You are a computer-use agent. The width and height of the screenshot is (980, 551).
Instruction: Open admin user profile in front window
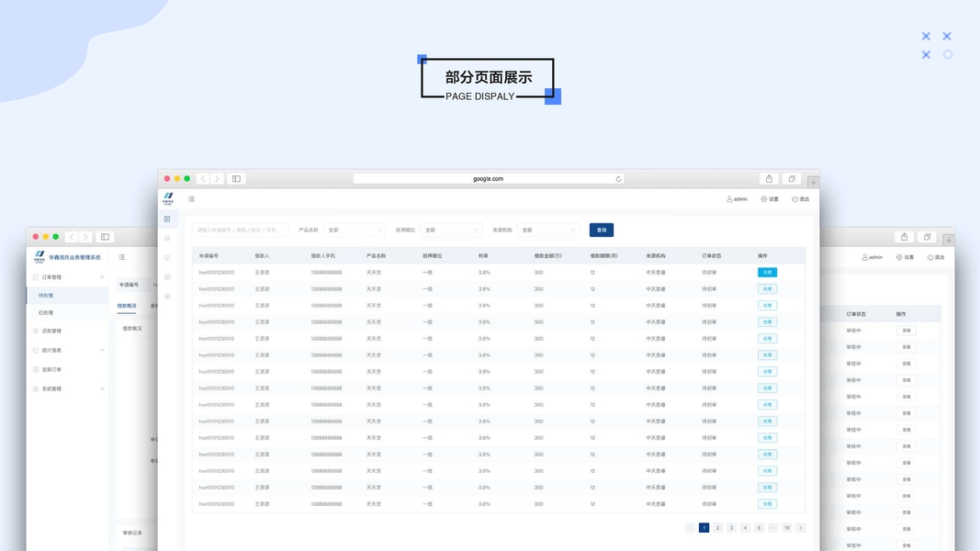737,199
